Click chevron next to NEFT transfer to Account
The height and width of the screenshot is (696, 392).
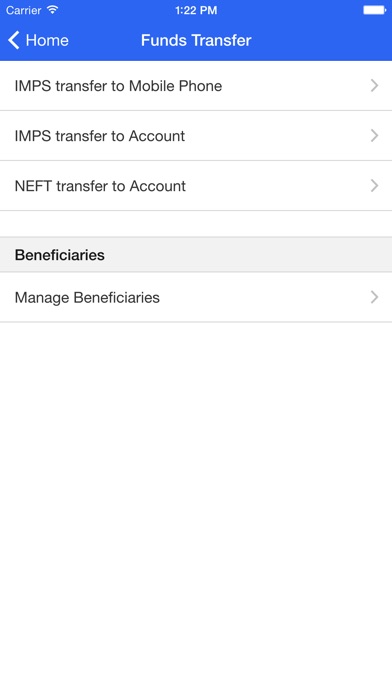375,186
